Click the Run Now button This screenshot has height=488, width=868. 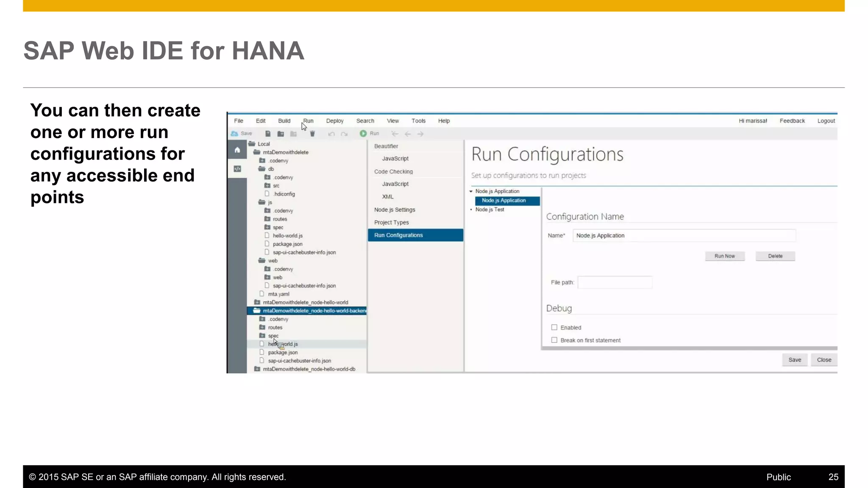pos(725,256)
